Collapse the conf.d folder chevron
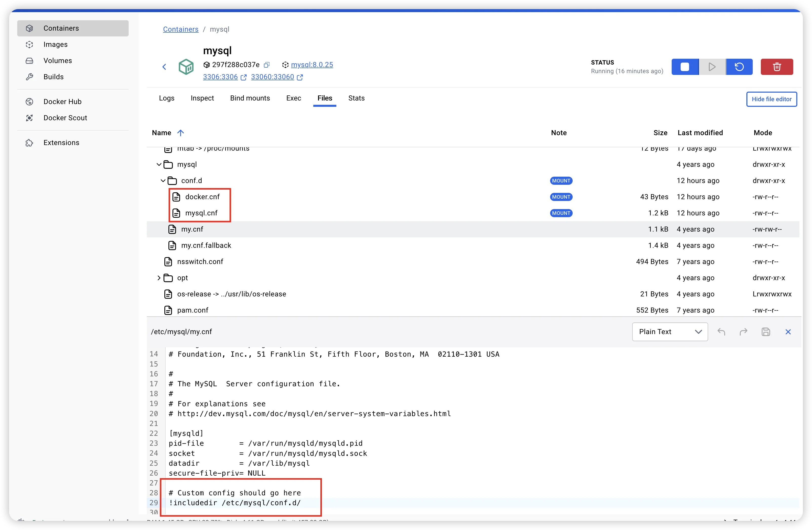This screenshot has width=812, height=530. [x=163, y=181]
